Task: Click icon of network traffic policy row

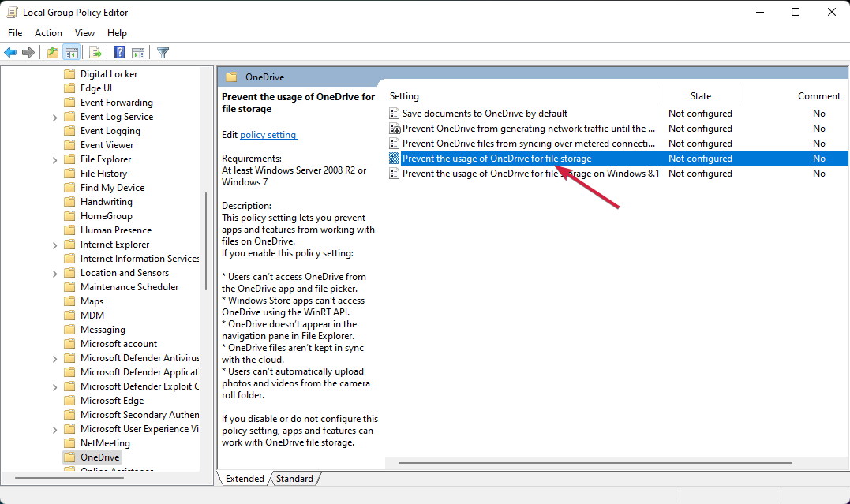Action: 395,129
